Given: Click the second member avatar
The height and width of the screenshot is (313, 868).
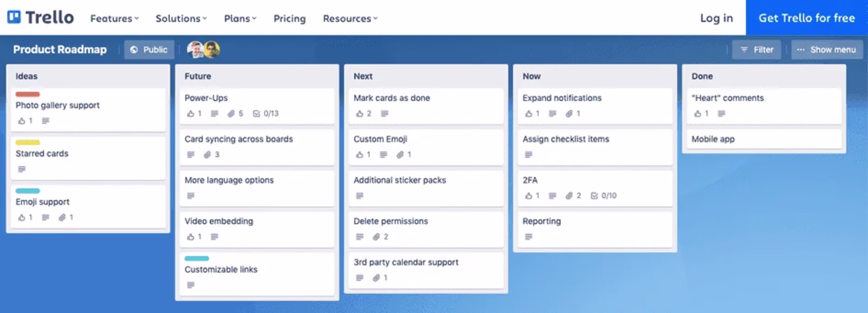Looking at the screenshot, I should (x=212, y=50).
